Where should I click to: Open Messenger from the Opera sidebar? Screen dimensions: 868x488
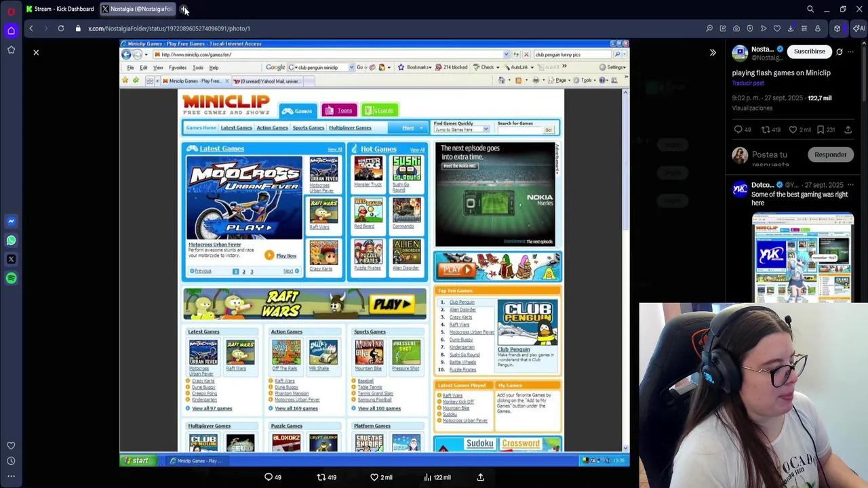click(11, 221)
